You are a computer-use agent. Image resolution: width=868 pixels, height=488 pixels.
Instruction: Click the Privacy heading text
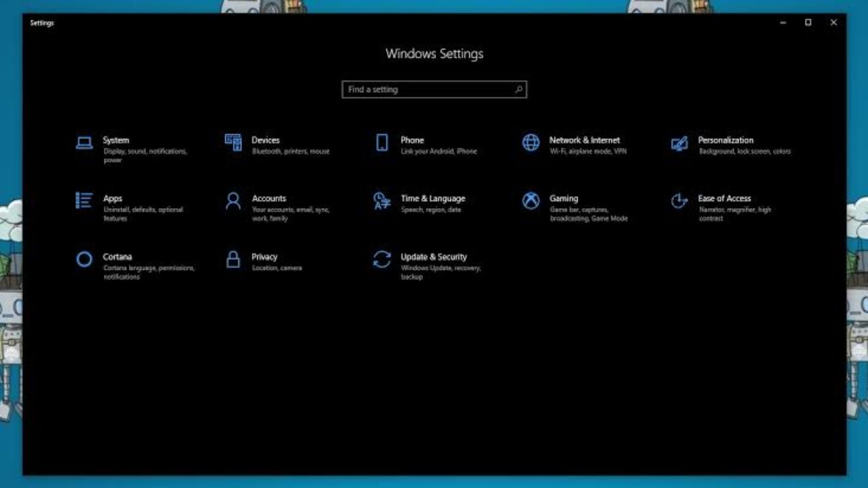264,257
